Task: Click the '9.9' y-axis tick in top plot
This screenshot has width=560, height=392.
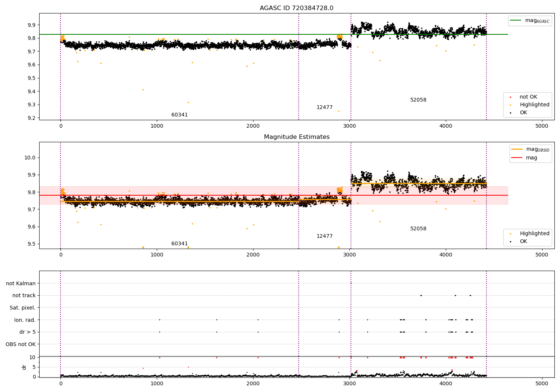Action: (31, 25)
